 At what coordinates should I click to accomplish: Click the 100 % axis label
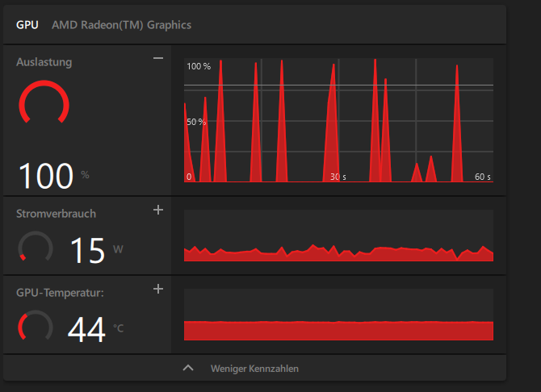pos(199,66)
